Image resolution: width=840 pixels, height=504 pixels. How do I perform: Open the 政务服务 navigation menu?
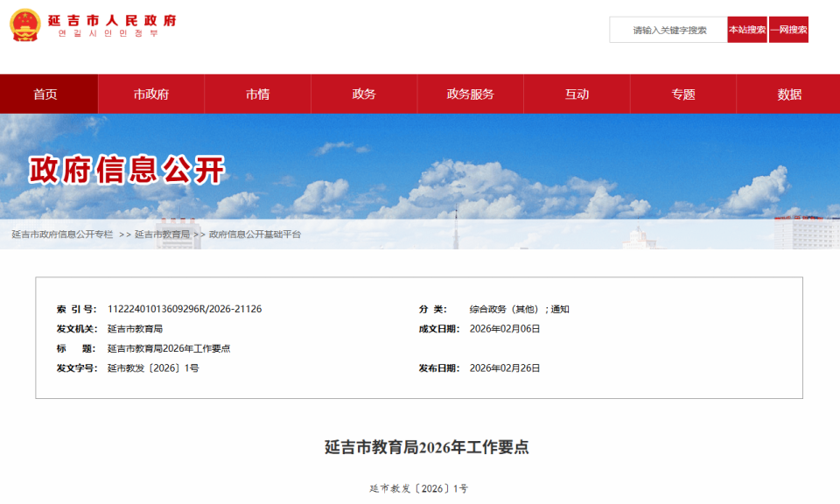pos(469,94)
